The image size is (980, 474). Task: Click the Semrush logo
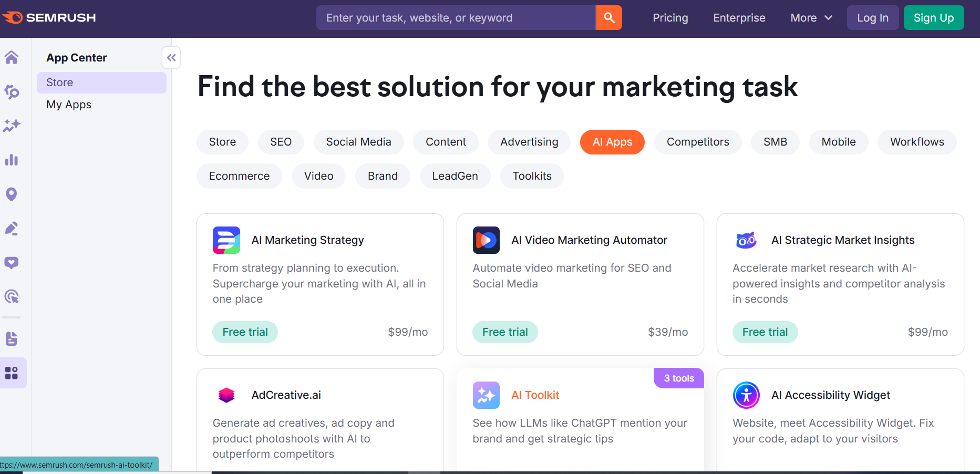[x=49, y=18]
